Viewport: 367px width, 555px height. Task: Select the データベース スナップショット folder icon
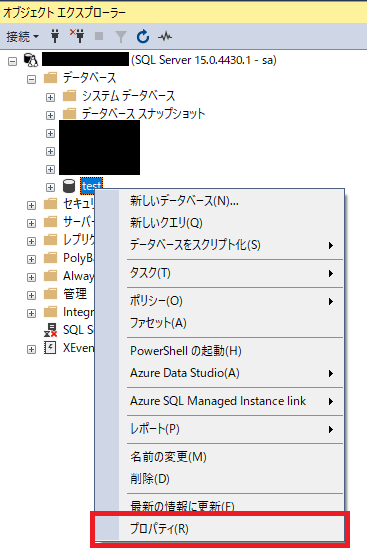[x=69, y=114]
